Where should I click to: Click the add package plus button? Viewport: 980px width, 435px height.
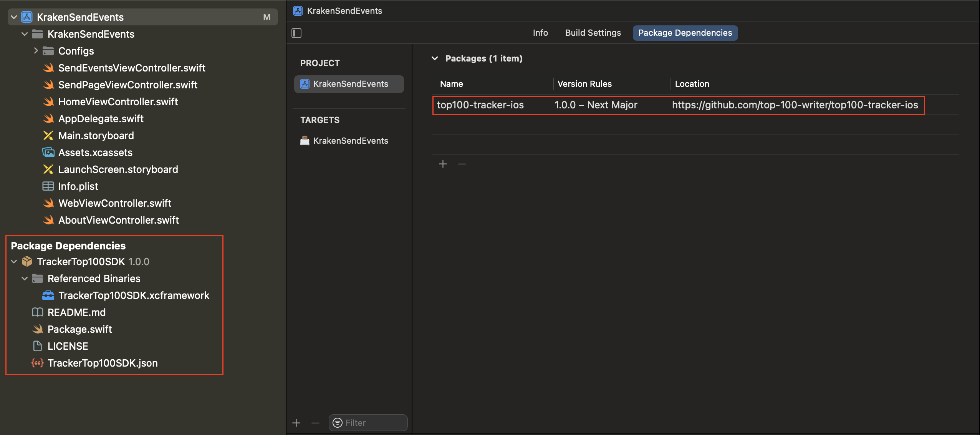[x=443, y=164]
